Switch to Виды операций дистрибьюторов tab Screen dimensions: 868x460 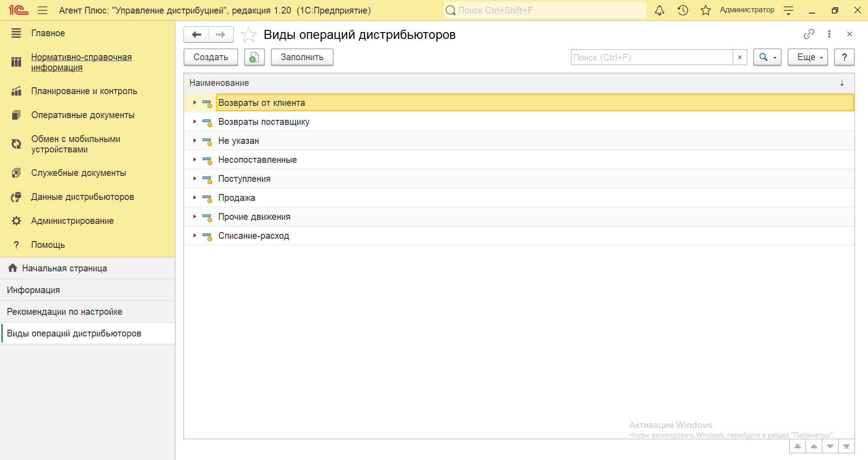[88, 333]
